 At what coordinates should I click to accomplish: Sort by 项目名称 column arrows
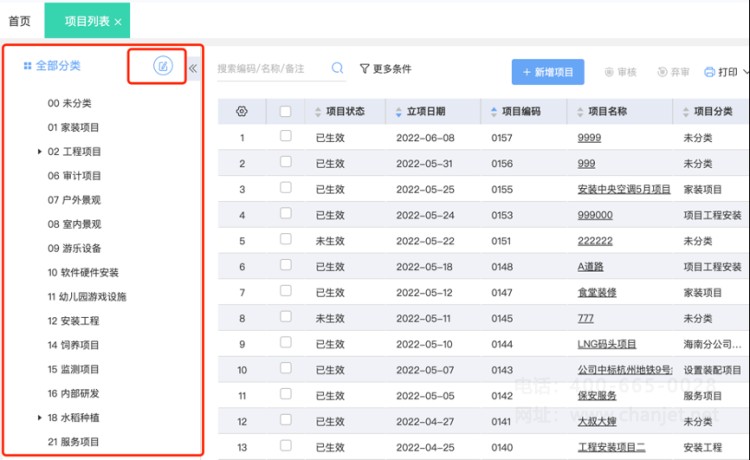[x=580, y=112]
